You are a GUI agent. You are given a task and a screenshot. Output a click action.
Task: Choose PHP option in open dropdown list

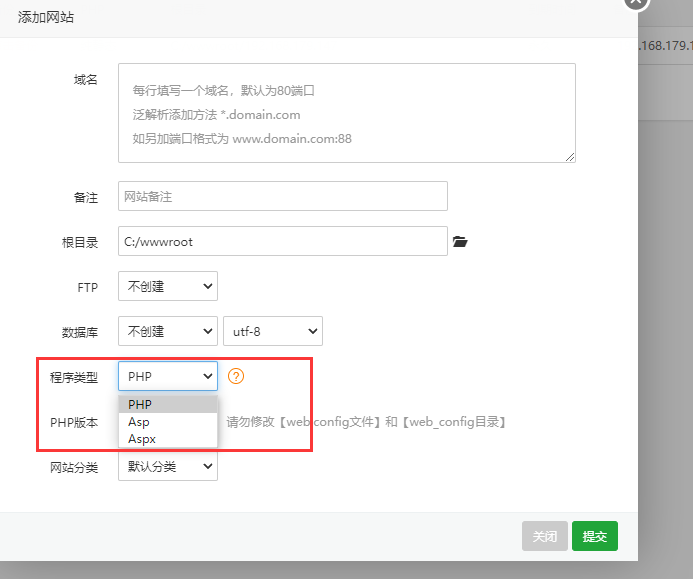click(168, 404)
